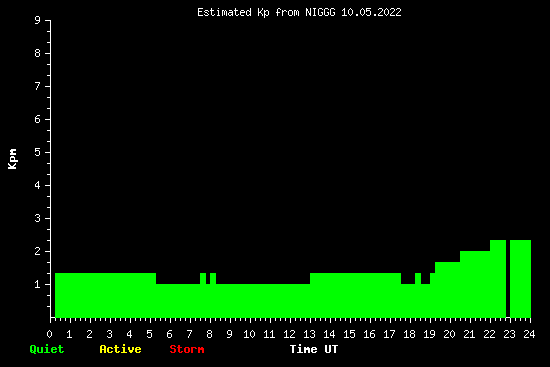Click the Kp value 5 axis label
This screenshot has height=367, width=550.
coord(38,152)
